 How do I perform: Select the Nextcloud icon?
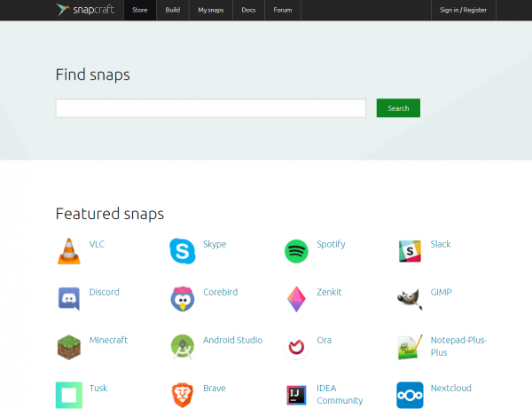point(410,395)
